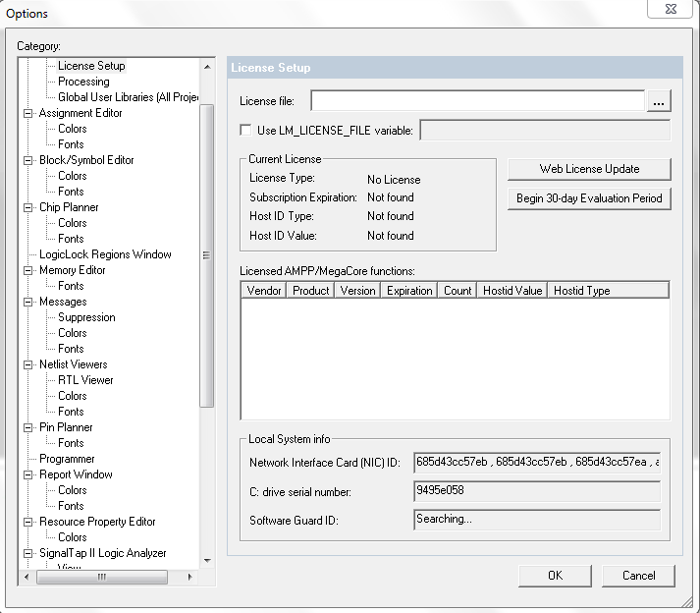Viewport: 700px width, 613px height.
Task: Click the category tree horizontal scrollbar right arrow
Action: [191, 578]
